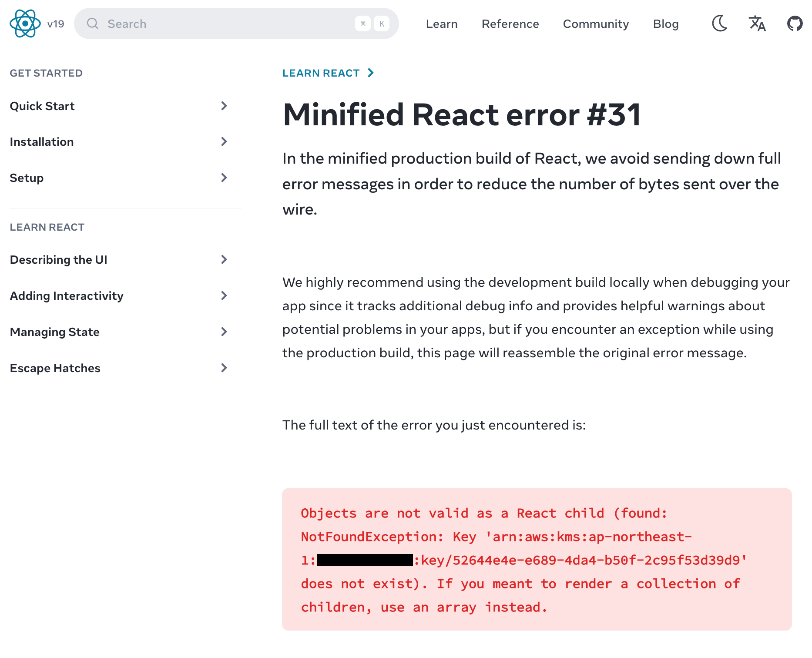Expand the Describing the UI chevron
The width and height of the screenshot is (812, 658).
[x=224, y=259]
